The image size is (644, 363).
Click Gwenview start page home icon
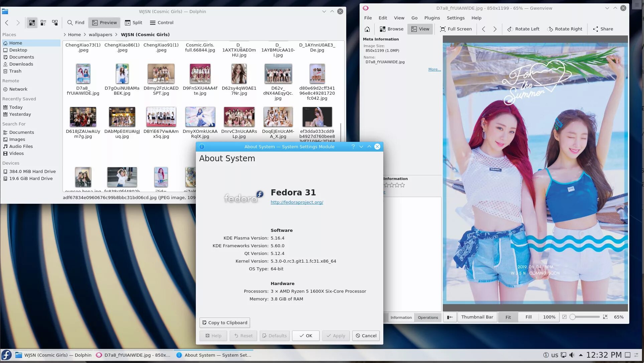click(x=367, y=29)
